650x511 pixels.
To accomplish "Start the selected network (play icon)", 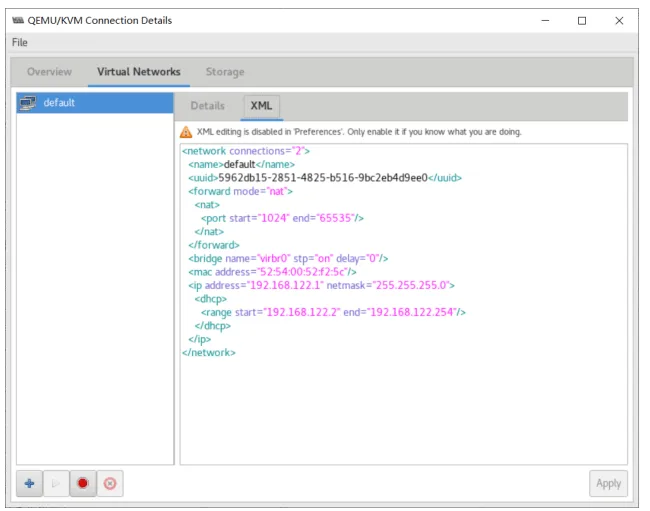I will pyautogui.click(x=56, y=483).
